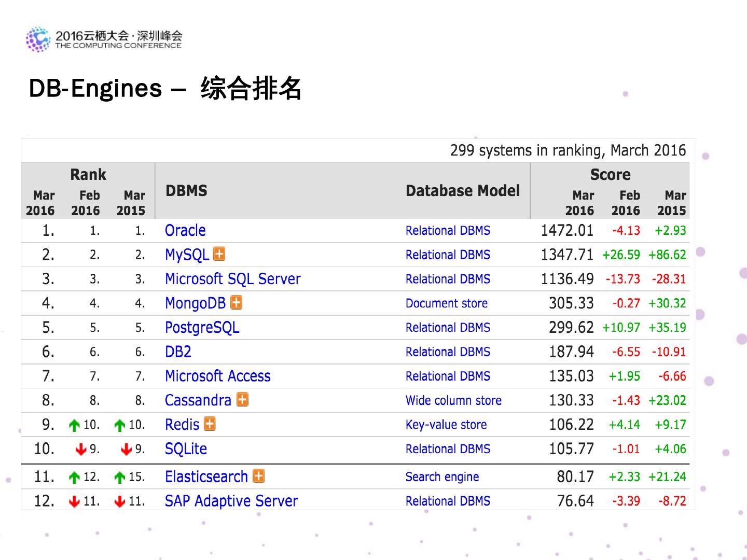Select the DB2 link

[178, 352]
